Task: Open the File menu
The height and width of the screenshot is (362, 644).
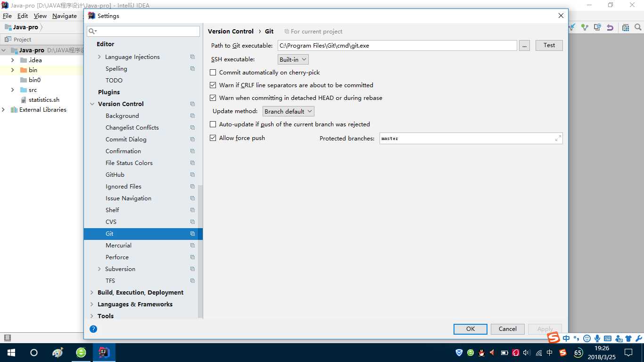Action: tap(7, 16)
